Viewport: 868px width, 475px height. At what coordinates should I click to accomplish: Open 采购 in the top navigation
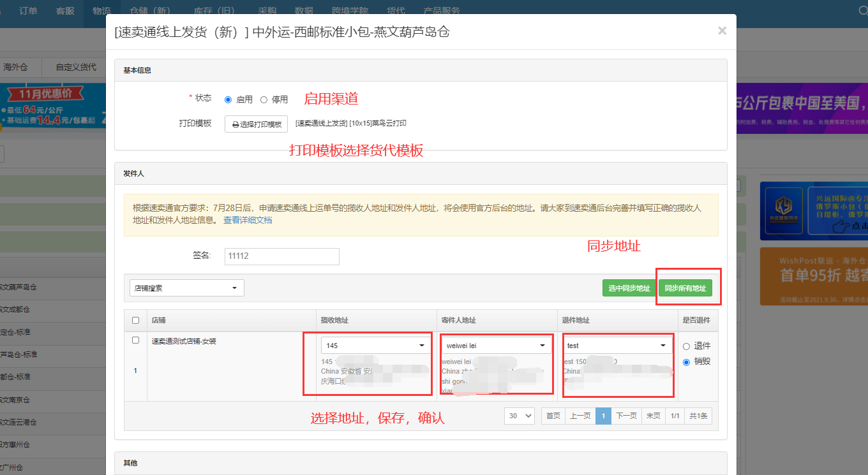[x=267, y=11]
